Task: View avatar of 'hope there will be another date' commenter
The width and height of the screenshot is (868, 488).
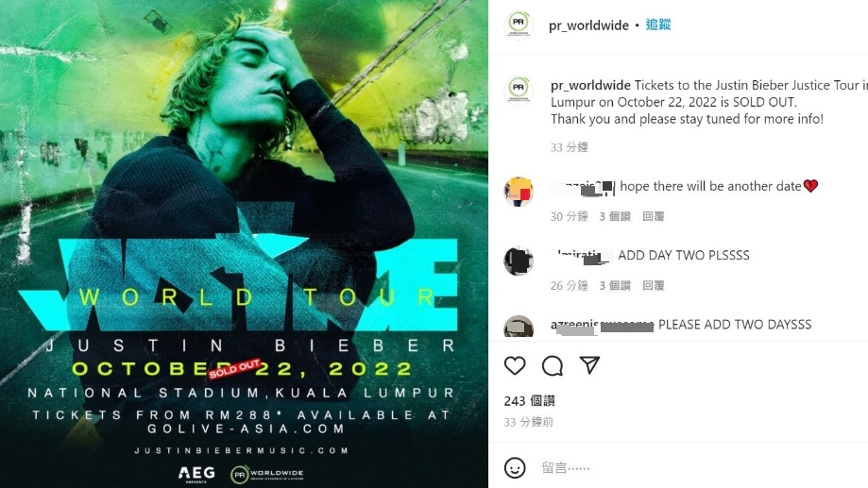Action: point(519,192)
